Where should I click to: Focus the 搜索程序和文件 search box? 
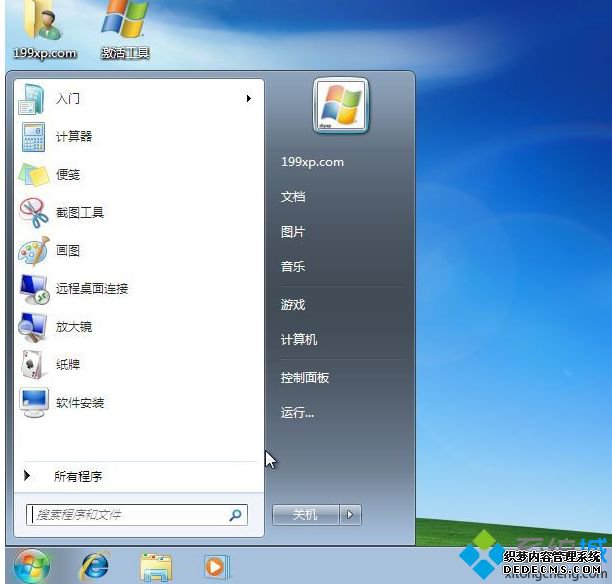137,515
